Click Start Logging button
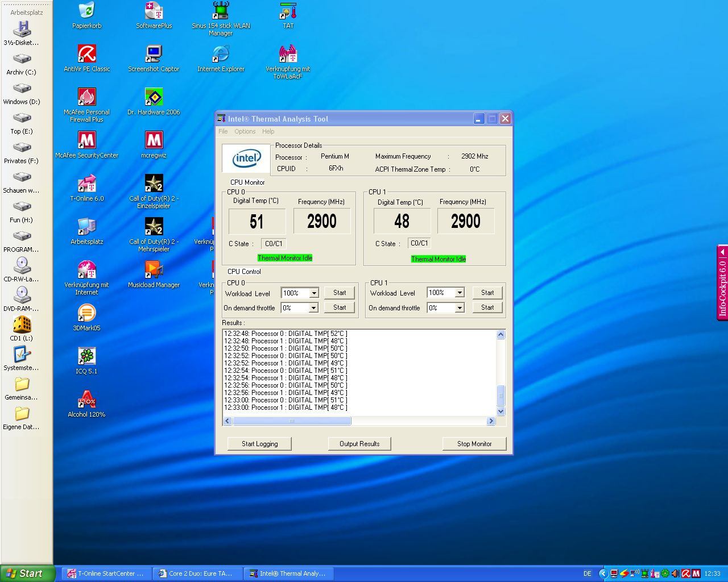 tap(259, 444)
